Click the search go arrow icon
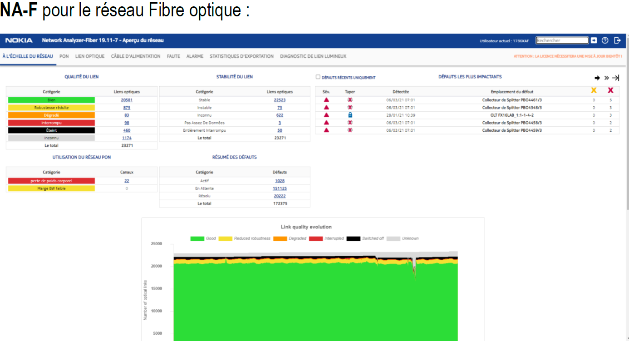 (x=594, y=40)
